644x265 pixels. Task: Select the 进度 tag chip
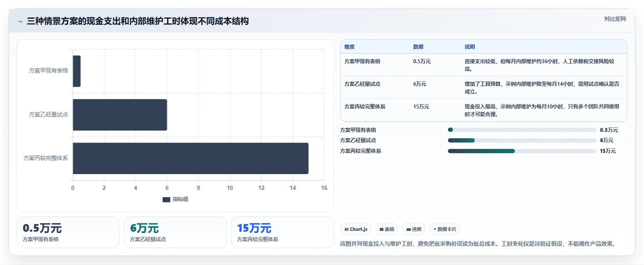click(414, 229)
